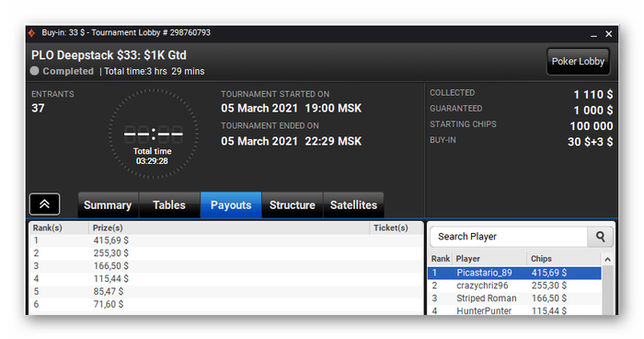Select Striped Roman in player list

click(514, 298)
